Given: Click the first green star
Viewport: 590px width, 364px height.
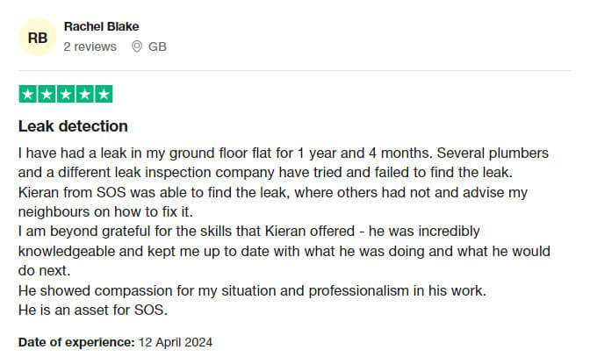Looking at the screenshot, I should 27,94.
